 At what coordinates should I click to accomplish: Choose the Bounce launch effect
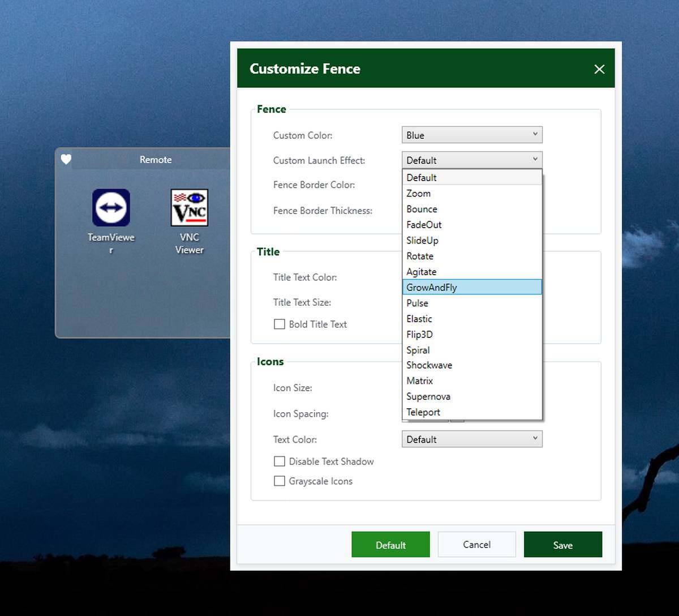(472, 209)
